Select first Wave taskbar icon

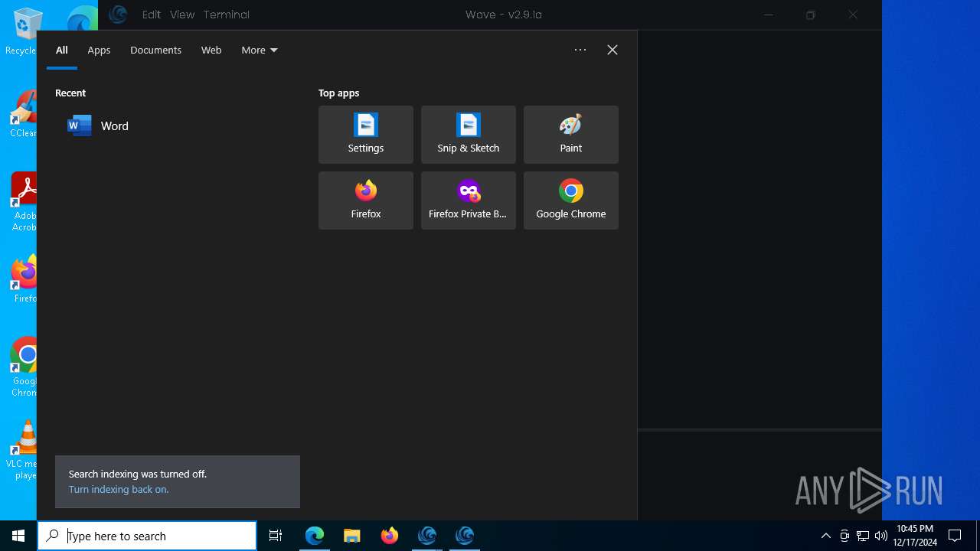click(x=427, y=536)
